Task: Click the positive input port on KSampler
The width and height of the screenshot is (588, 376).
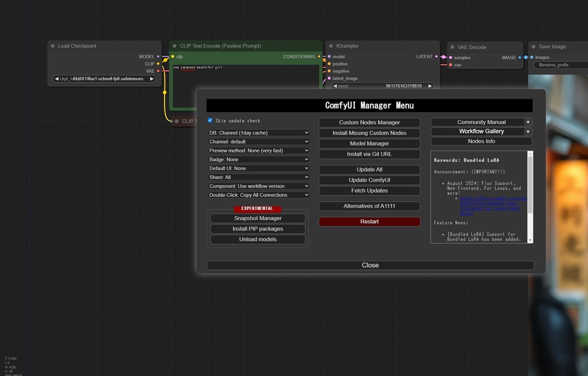Action: tap(329, 64)
